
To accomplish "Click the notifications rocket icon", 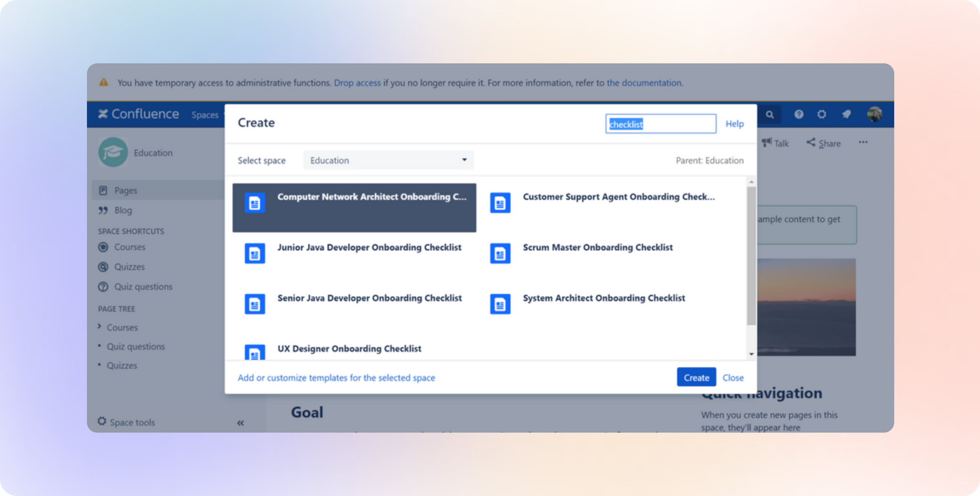I will [846, 115].
